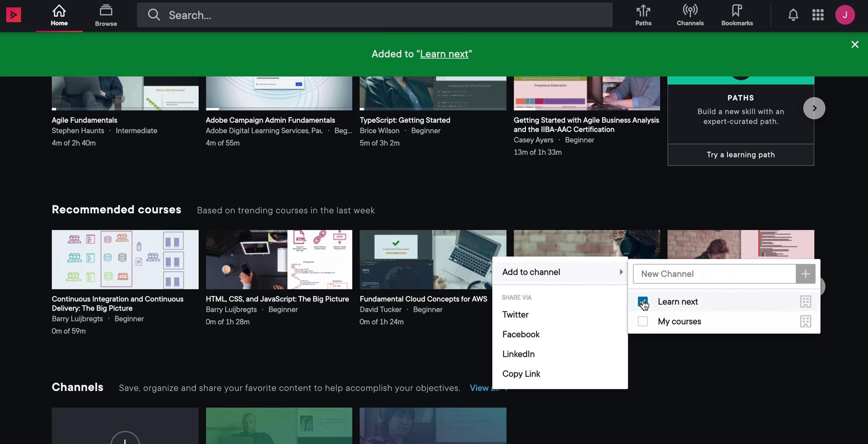Dismiss the green notification banner

point(855,44)
